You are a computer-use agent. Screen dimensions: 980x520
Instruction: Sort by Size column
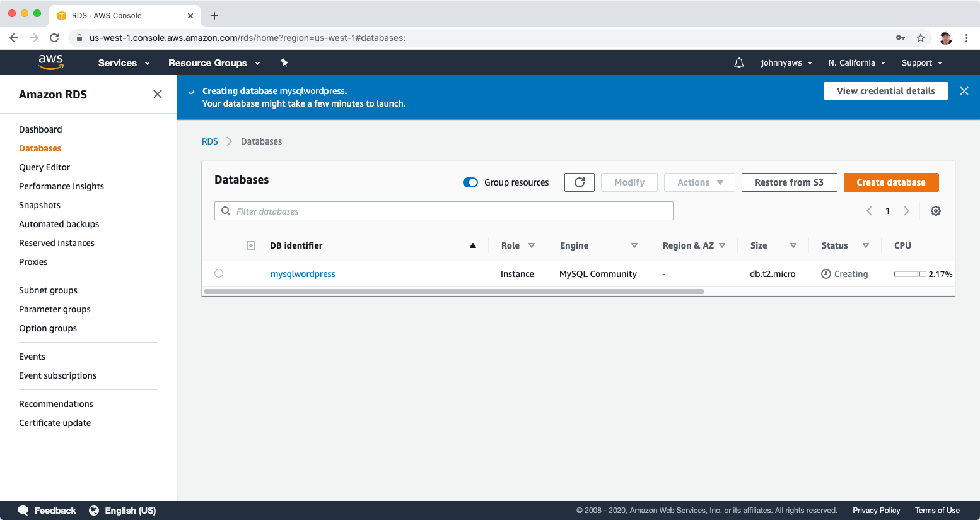tap(793, 245)
